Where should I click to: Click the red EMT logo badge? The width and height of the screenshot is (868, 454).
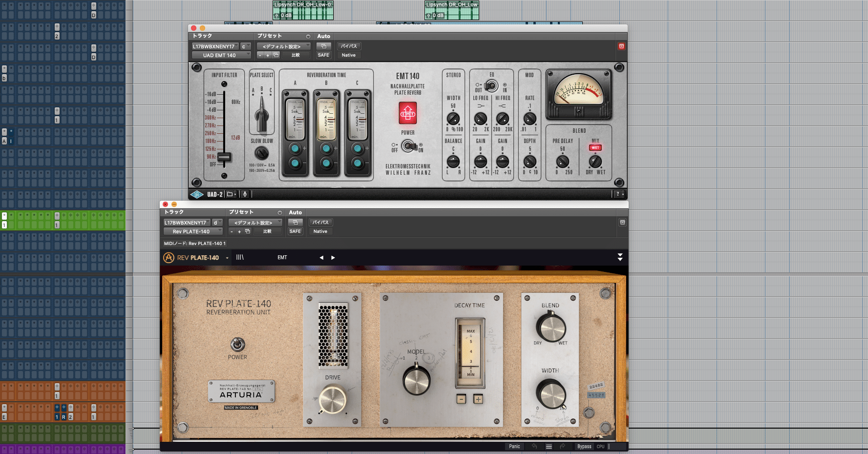[x=408, y=114]
